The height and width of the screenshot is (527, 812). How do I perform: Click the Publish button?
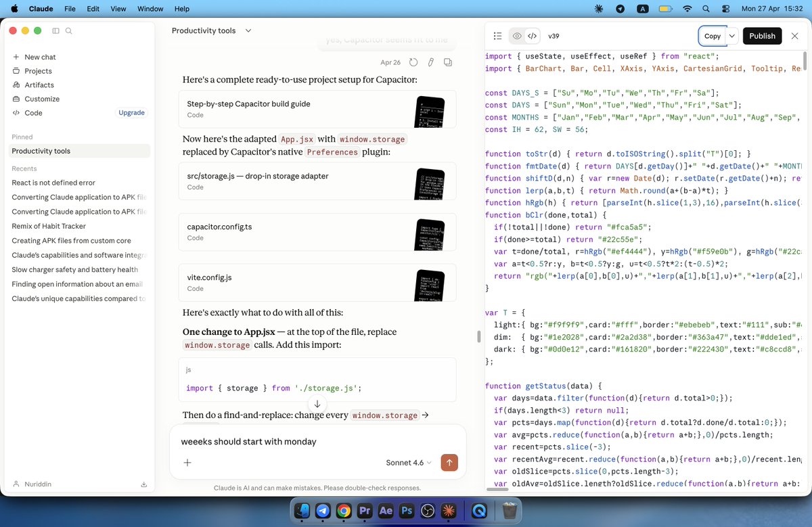click(762, 36)
